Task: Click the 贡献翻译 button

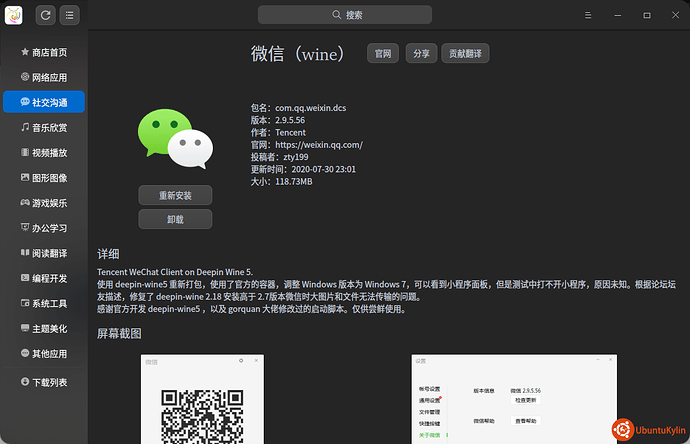Action: click(465, 53)
